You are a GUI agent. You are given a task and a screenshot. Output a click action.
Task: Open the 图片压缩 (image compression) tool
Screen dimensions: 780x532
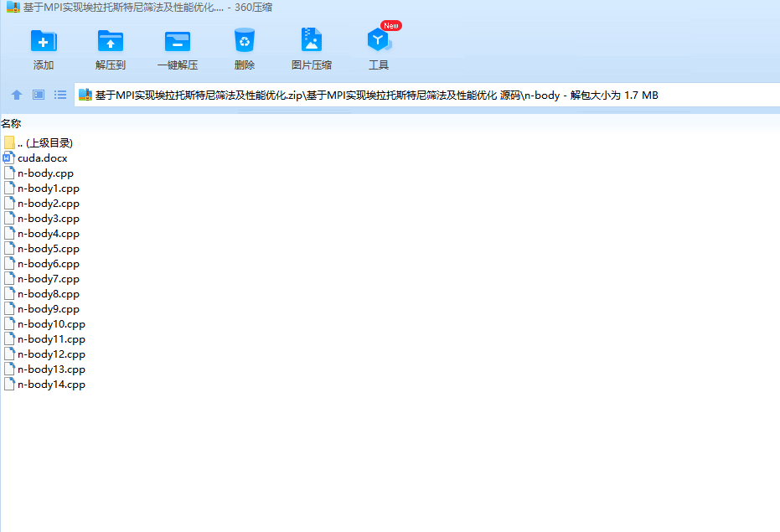312,40
